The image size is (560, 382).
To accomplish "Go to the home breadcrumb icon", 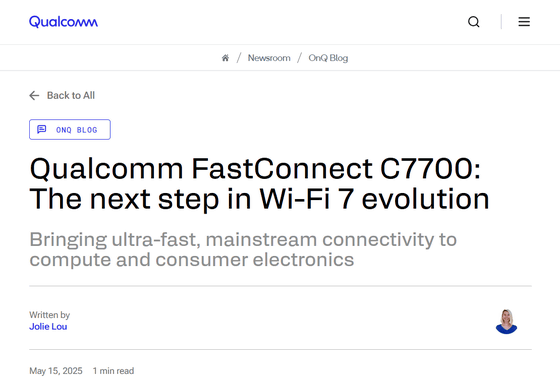I will (x=225, y=58).
